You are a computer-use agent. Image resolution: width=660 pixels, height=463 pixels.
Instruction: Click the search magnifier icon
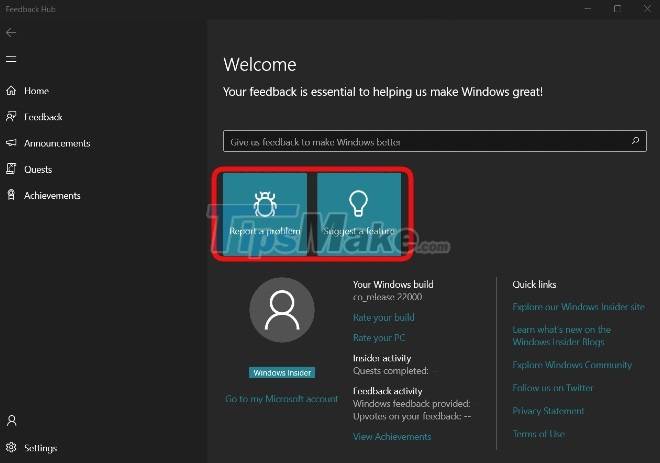(635, 141)
